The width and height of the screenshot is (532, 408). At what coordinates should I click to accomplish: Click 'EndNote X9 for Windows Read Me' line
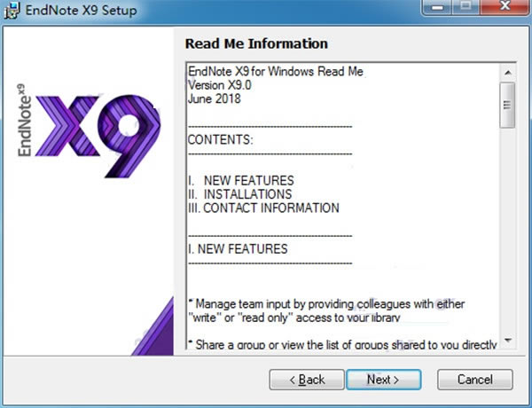[276, 72]
